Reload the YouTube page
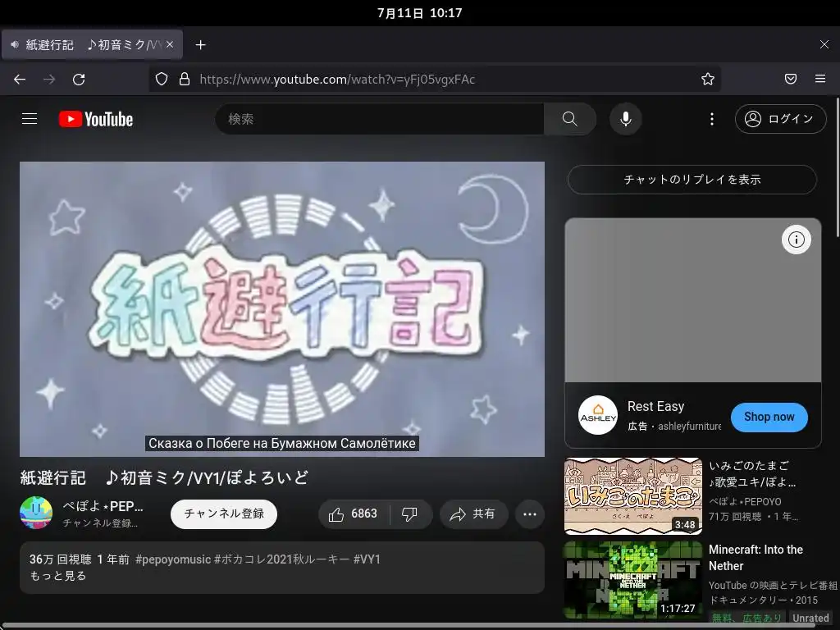This screenshot has height=630, width=840. point(79,80)
